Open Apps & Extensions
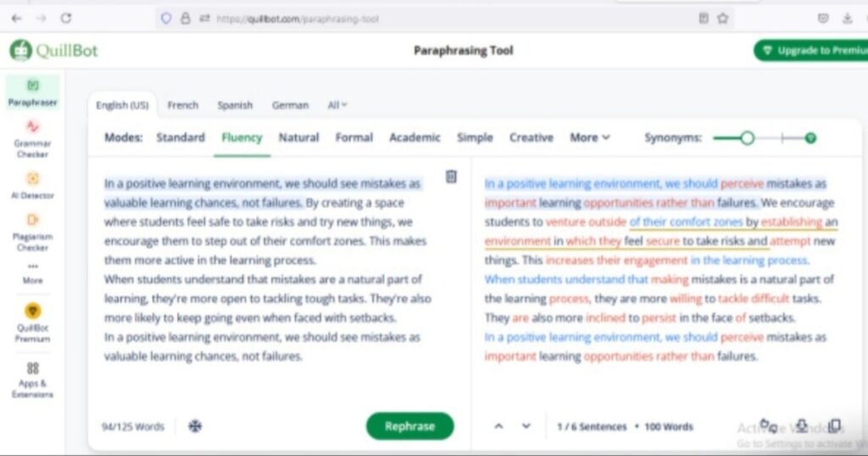Screen dimensions: 868x456 point(33,380)
